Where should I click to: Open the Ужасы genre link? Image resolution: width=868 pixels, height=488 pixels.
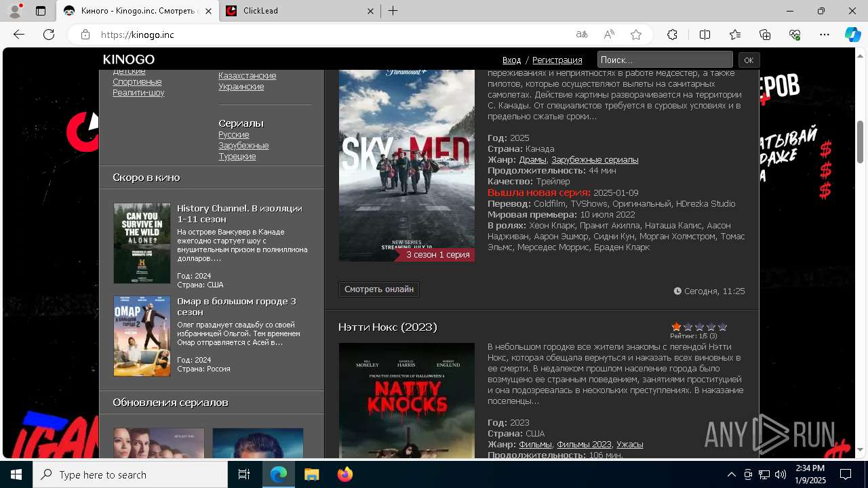point(630,445)
